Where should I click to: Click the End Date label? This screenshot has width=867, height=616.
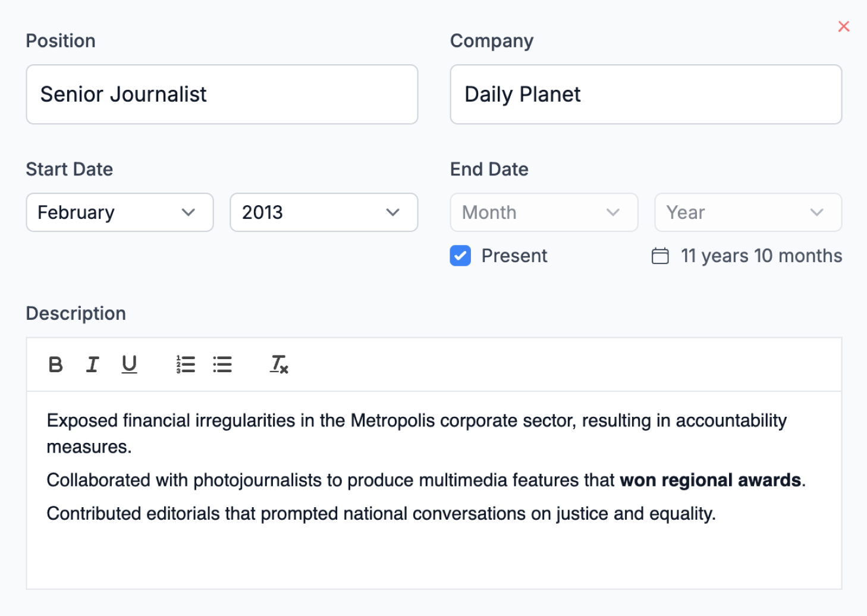coord(489,169)
